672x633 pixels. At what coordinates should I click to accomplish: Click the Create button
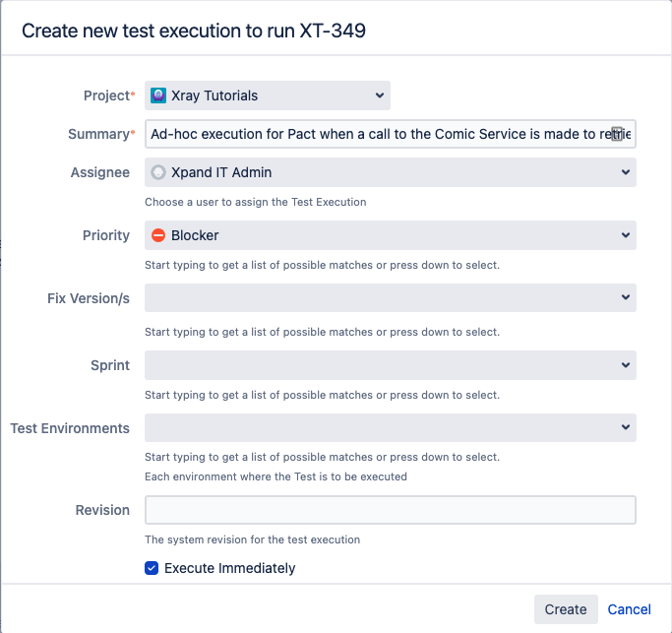[x=566, y=609]
